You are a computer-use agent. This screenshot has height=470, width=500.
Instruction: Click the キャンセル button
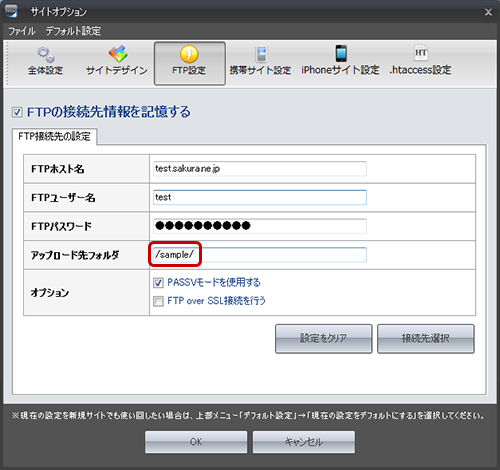pyautogui.click(x=304, y=442)
